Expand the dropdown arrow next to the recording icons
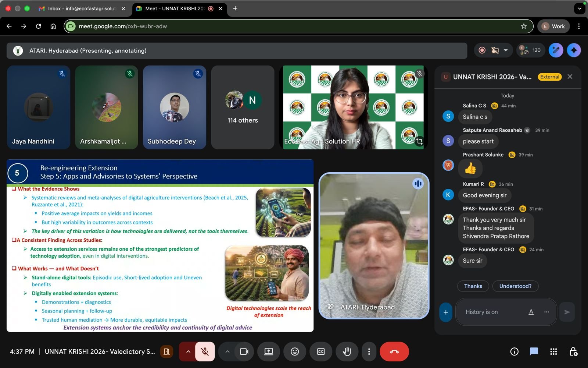Viewport: 588px width, 368px height. 506,50
